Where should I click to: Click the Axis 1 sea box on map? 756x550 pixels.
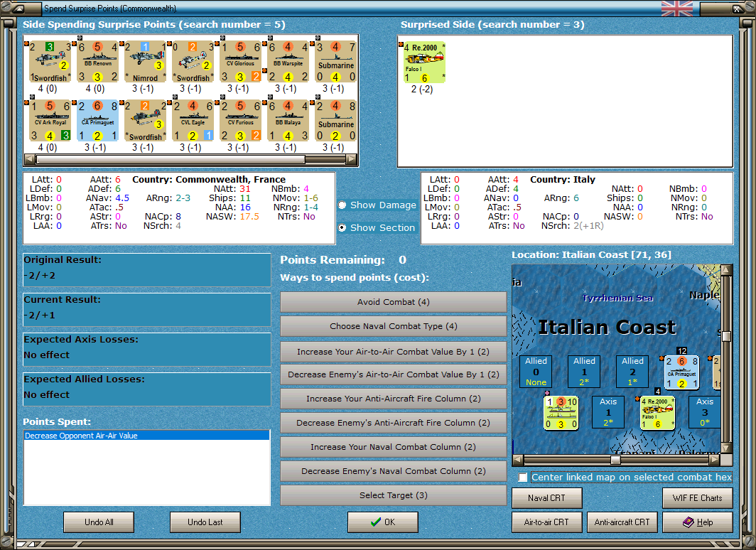pyautogui.click(x=608, y=411)
